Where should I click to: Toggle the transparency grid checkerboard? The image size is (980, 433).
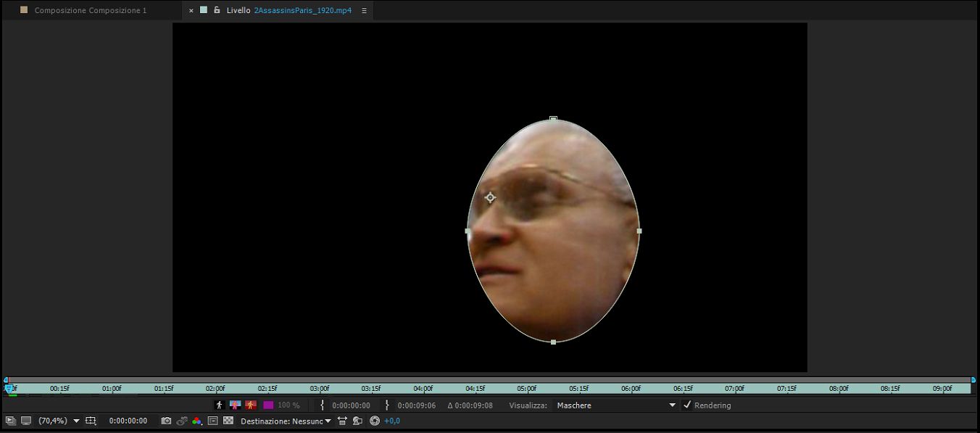coord(228,421)
